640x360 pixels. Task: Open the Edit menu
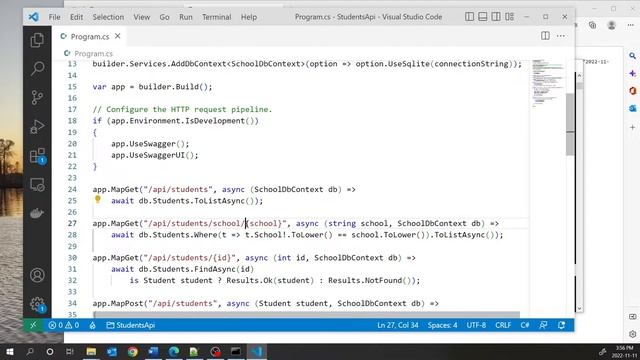click(76, 17)
